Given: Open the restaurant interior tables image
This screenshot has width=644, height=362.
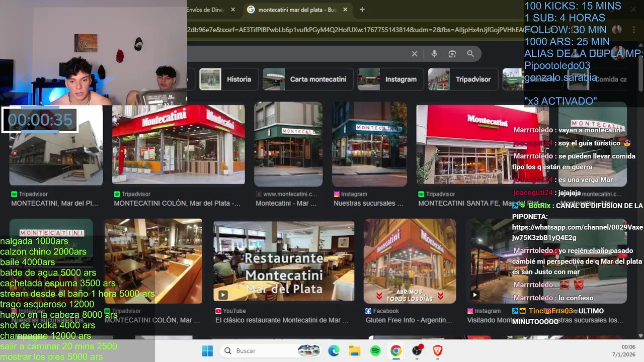Looking at the screenshot, I should click(x=153, y=261).
